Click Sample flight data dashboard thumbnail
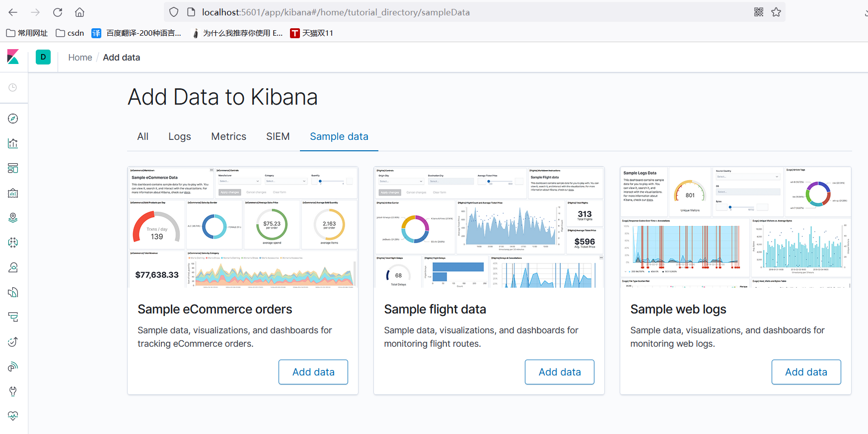Screen dimensions: 868x434 click(x=489, y=227)
